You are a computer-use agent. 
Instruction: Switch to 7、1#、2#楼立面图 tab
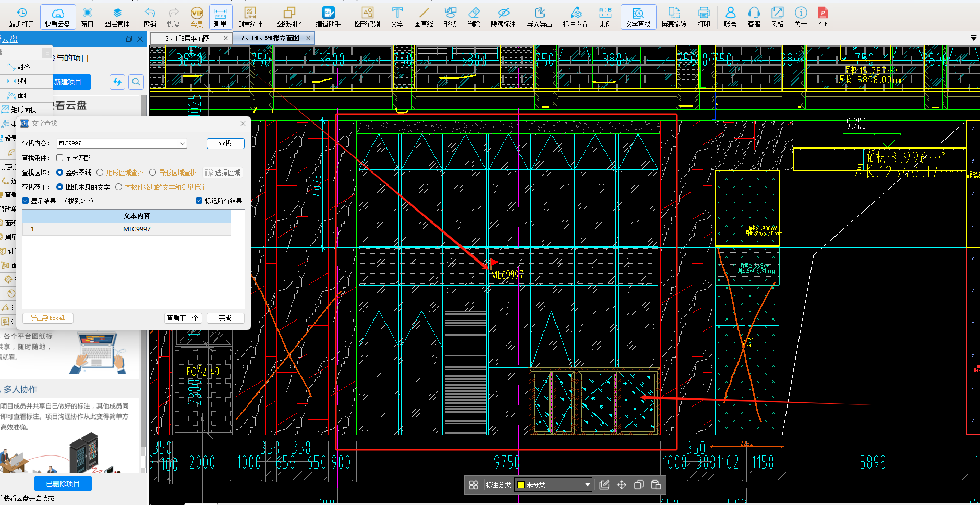(270, 38)
